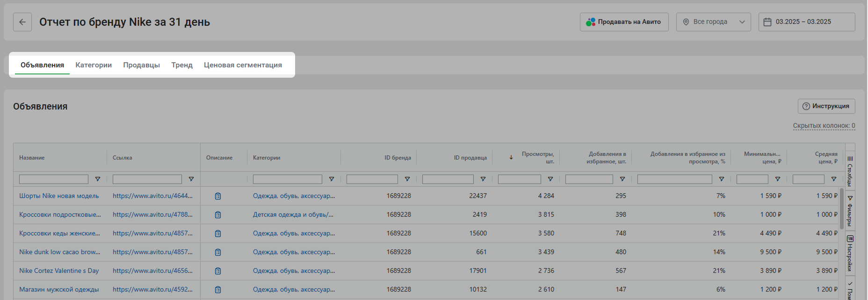This screenshot has height=300, width=868.
Task: Open the Настройки side panel
Action: click(x=850, y=253)
